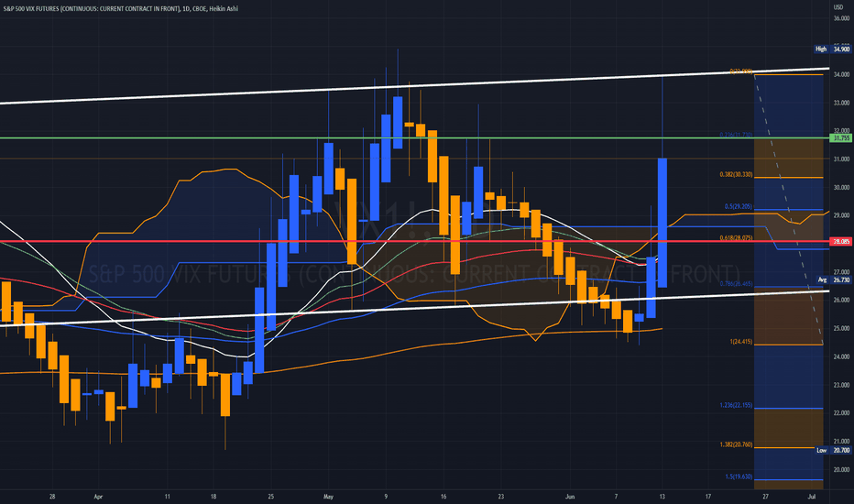This screenshot has height=504, width=854.
Task: Select the red 28.085 price tag
Action: (x=840, y=241)
